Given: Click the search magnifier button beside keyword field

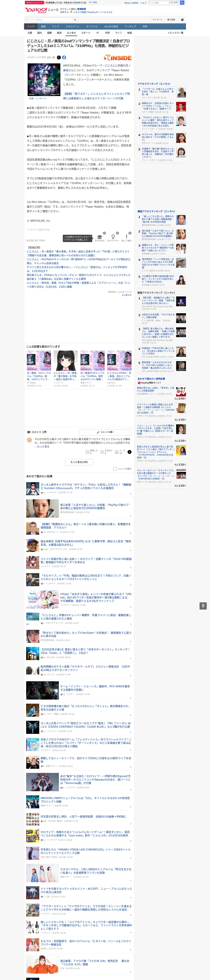Looking at the screenshot, I should (x=75, y=20).
